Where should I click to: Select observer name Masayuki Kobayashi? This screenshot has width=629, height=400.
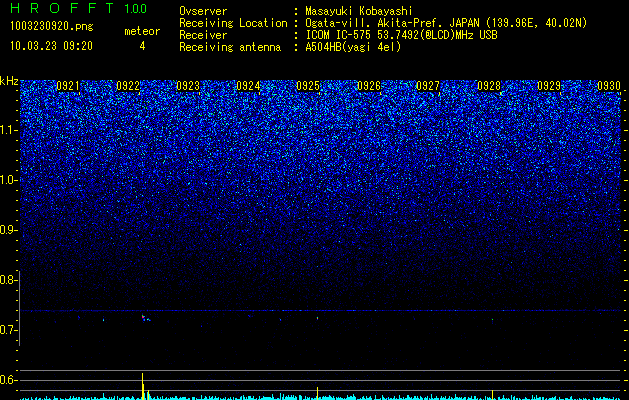coord(359,11)
